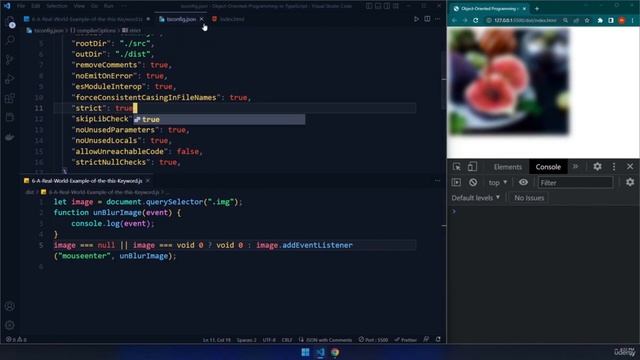
Task: Close the tsconfig.json tab
Action: point(202,19)
